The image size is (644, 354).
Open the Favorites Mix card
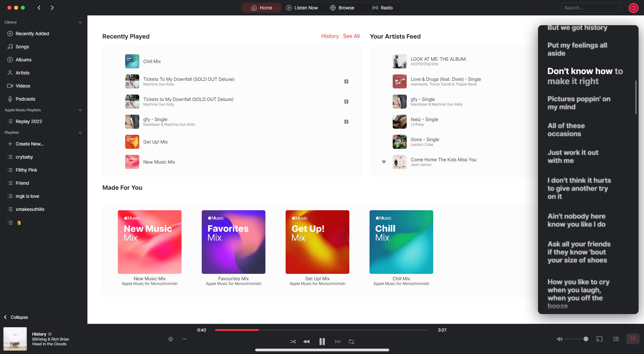pos(234,242)
